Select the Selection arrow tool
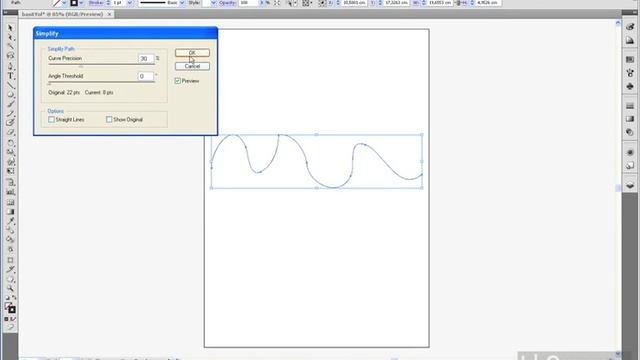Viewport: 640px width, 360px height. (11, 28)
